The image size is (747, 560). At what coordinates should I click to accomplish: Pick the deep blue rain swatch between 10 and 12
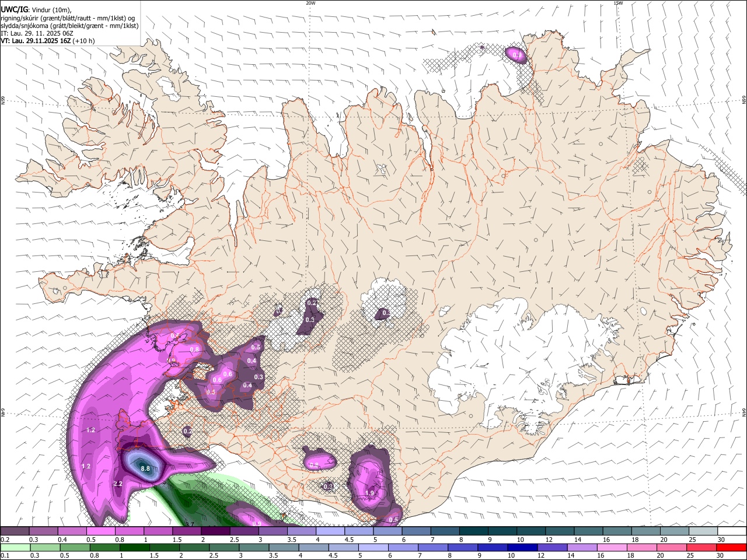(x=522, y=548)
